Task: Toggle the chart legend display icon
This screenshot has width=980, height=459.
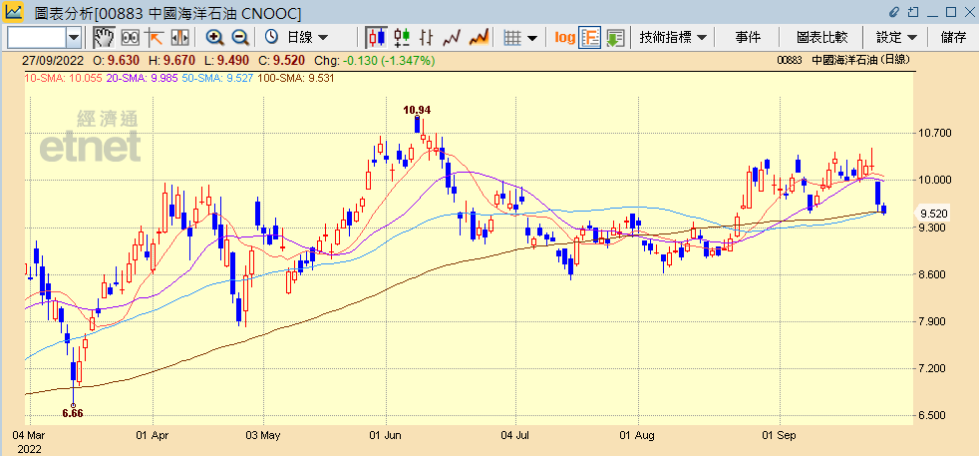Action: (589, 37)
